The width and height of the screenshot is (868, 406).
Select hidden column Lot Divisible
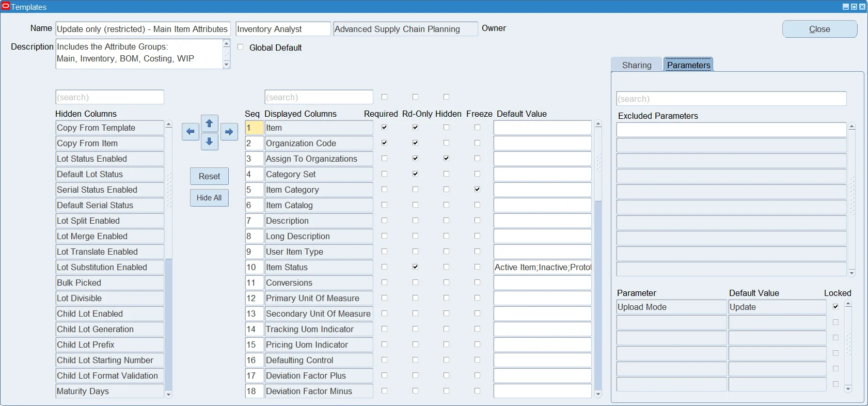coord(109,298)
